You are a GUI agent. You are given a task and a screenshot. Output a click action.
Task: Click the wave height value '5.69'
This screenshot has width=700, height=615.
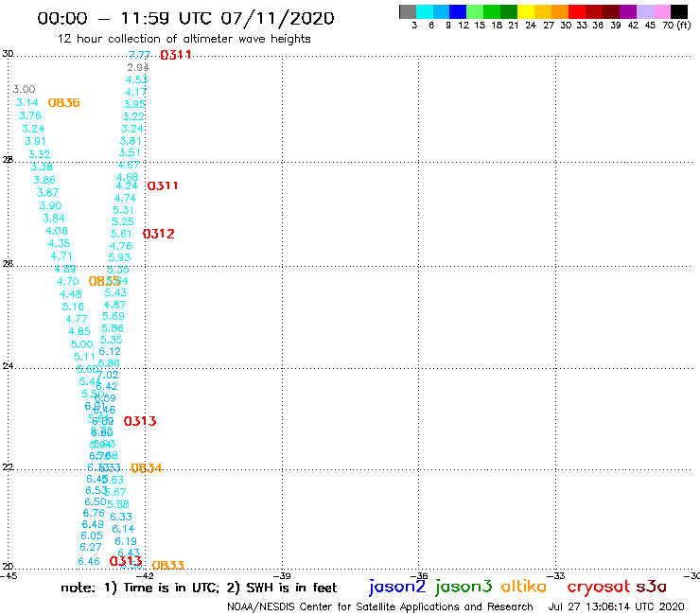tap(114, 316)
